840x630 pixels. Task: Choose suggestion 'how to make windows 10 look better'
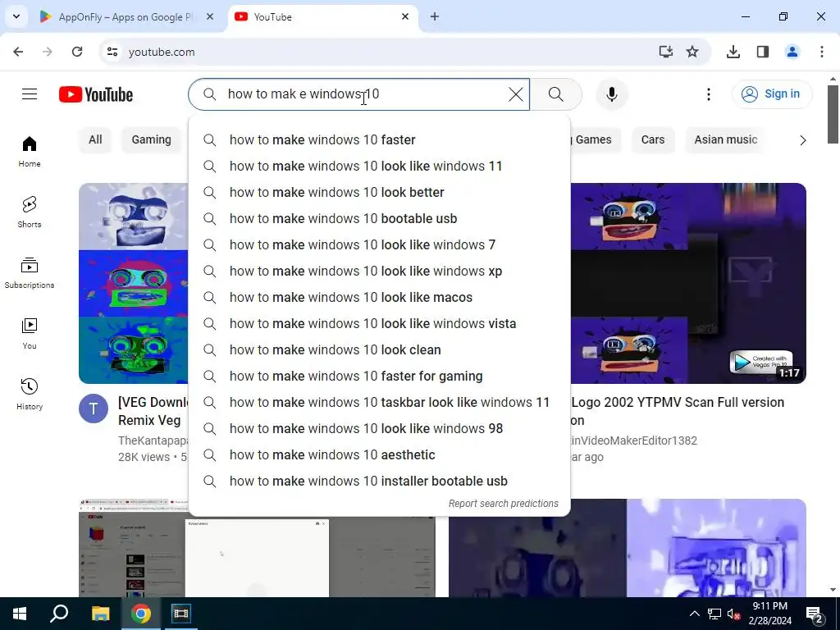click(x=379, y=192)
